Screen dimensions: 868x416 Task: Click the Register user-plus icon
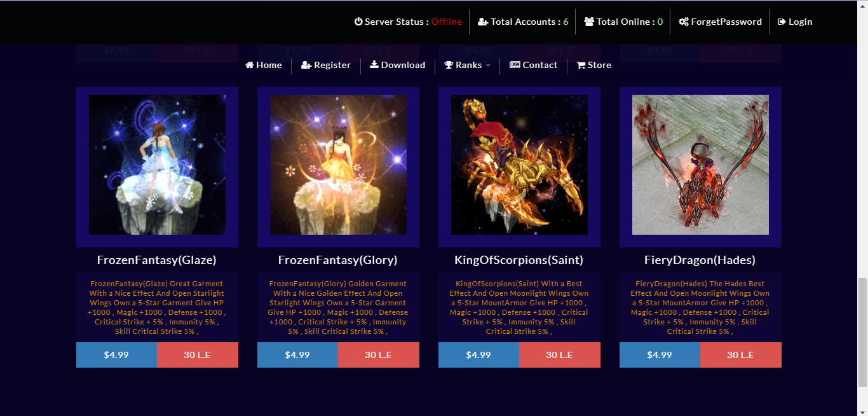pos(306,65)
